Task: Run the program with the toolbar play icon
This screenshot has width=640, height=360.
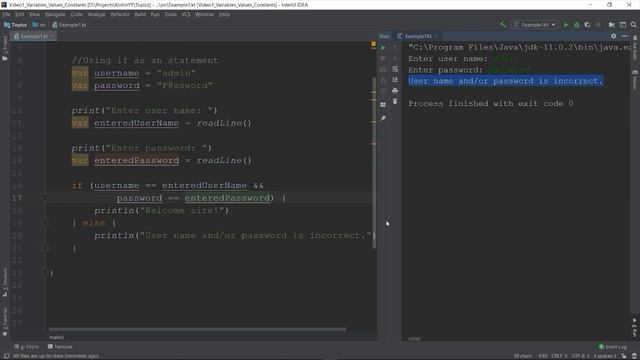Action: pyautogui.click(x=566, y=25)
